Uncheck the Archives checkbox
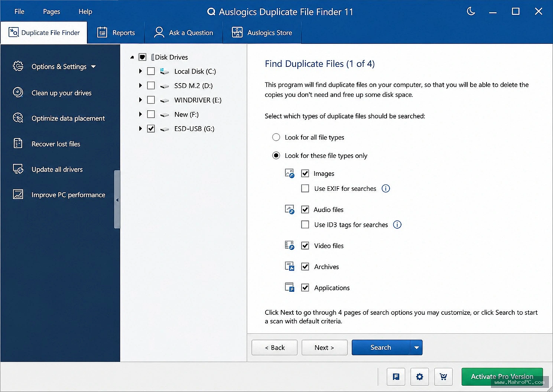The height and width of the screenshot is (392, 553). (305, 267)
